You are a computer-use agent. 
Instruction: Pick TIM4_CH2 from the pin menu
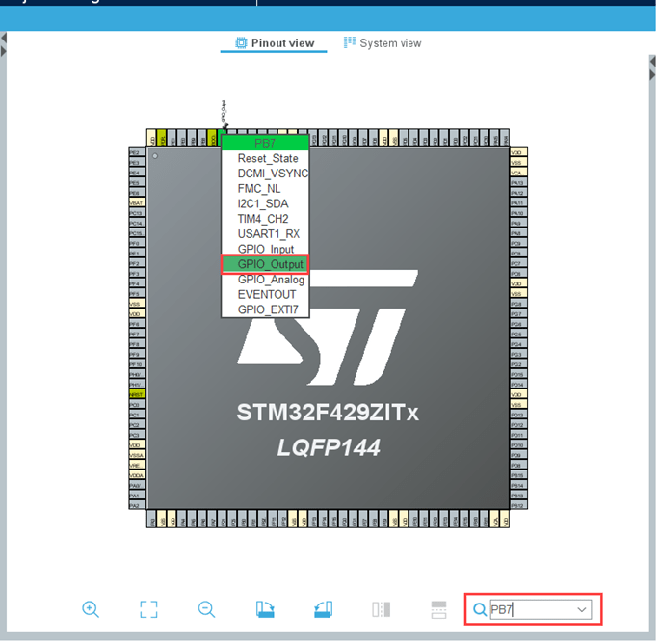(x=262, y=219)
